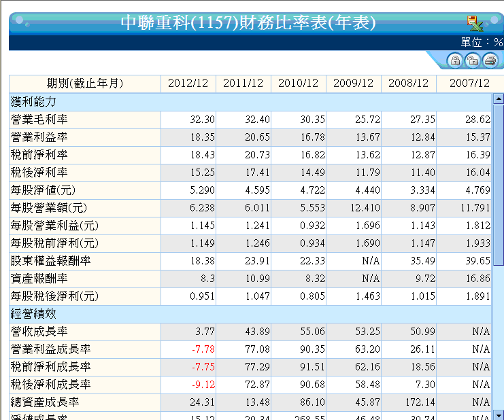The image size is (504, 420).
Task: Click the 20.65 operating margin value
Action: point(258,137)
